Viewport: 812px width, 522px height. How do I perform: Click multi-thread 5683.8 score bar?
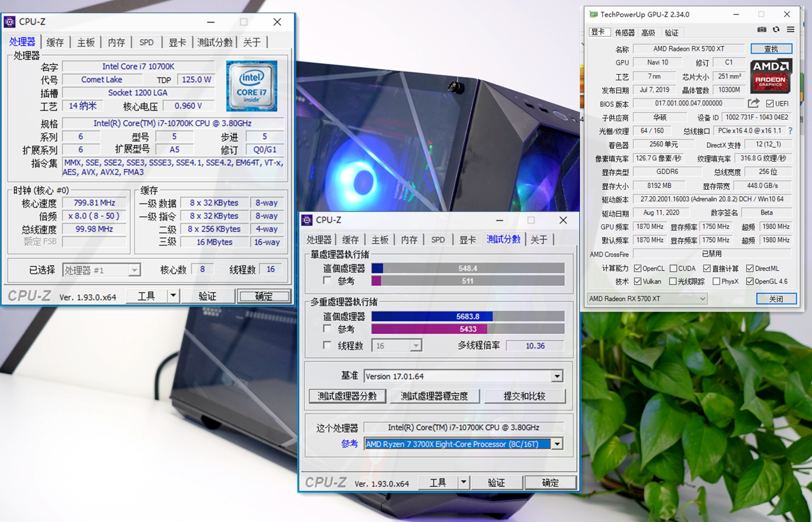[468, 317]
